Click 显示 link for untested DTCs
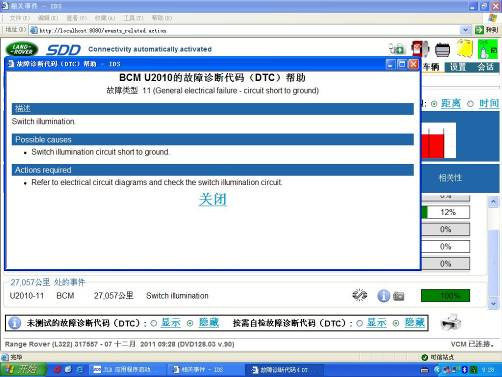Viewport: 502px width, 377px height. 170,323
